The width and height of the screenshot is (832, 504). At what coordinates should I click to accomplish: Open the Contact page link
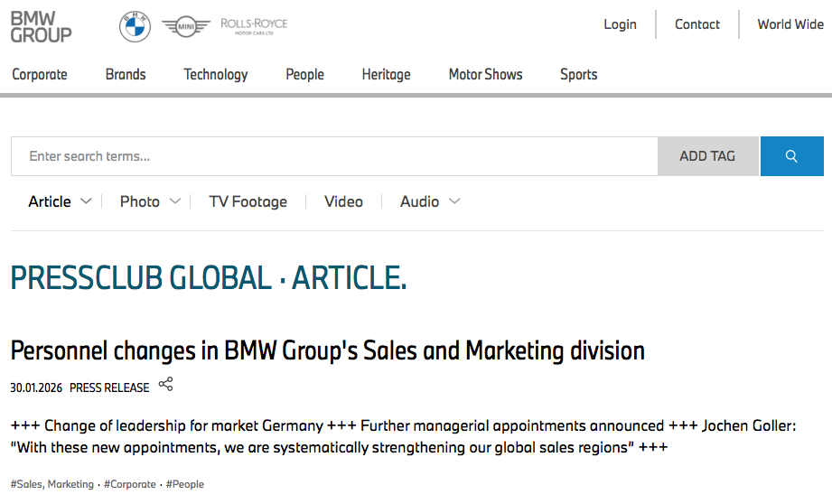tap(696, 24)
